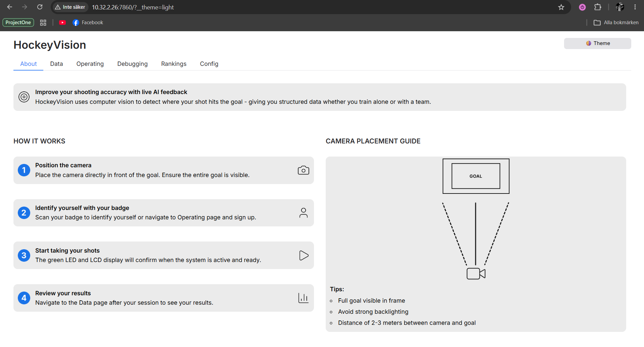Switch to the Data tab
The height and width of the screenshot is (347, 644).
pyautogui.click(x=56, y=64)
